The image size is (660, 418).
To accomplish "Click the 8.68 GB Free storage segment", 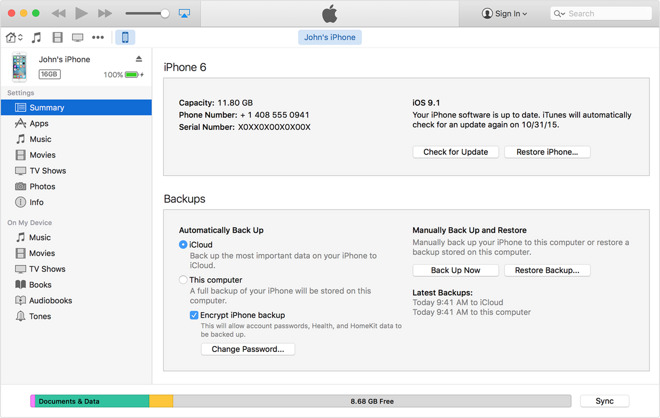I will click(x=372, y=401).
